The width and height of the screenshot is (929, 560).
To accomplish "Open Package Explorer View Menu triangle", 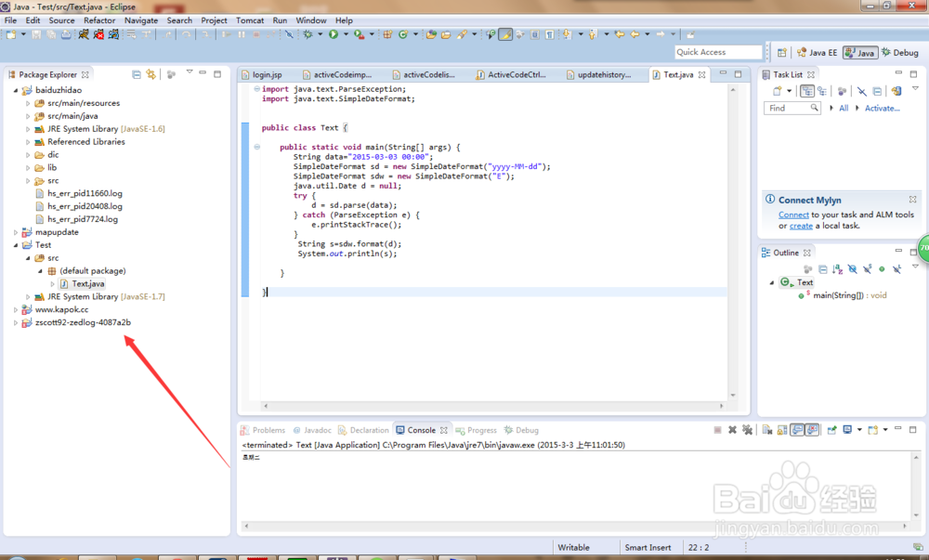I will point(190,72).
